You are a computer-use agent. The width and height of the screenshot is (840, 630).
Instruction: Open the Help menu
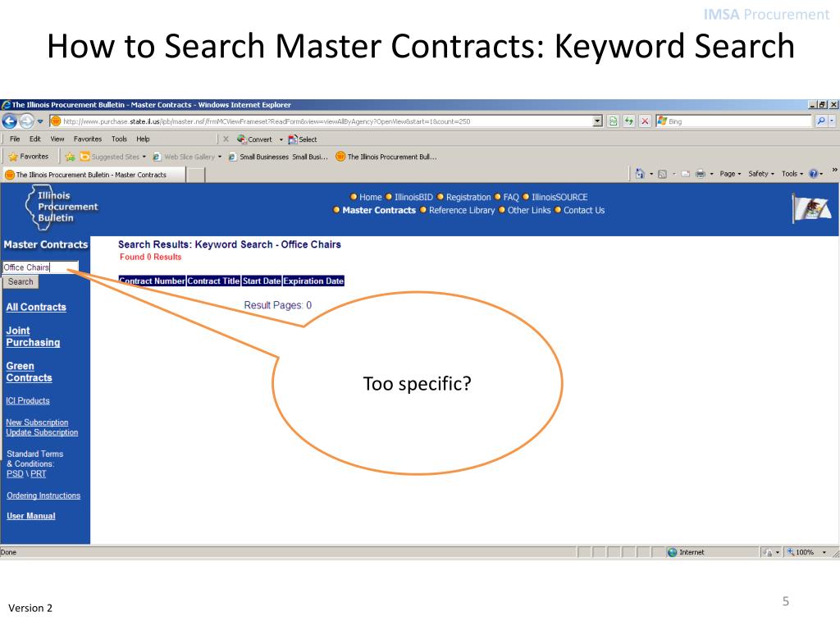coord(143,139)
